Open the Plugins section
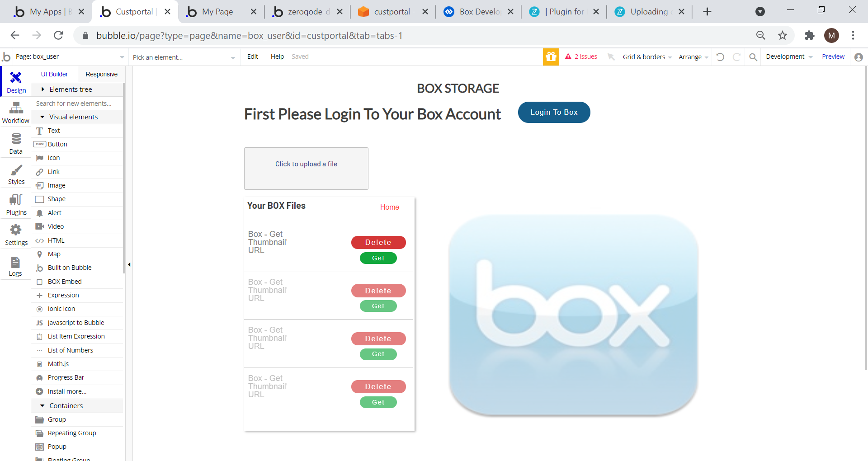 tap(16, 204)
